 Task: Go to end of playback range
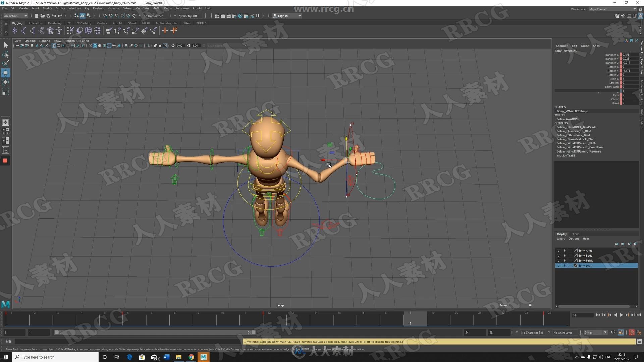[x=639, y=315]
